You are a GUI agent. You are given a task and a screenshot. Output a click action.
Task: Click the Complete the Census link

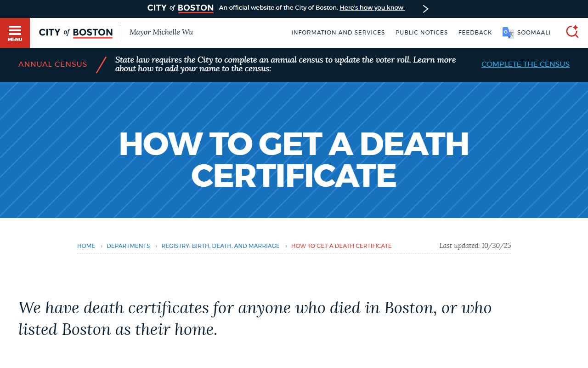click(x=526, y=64)
